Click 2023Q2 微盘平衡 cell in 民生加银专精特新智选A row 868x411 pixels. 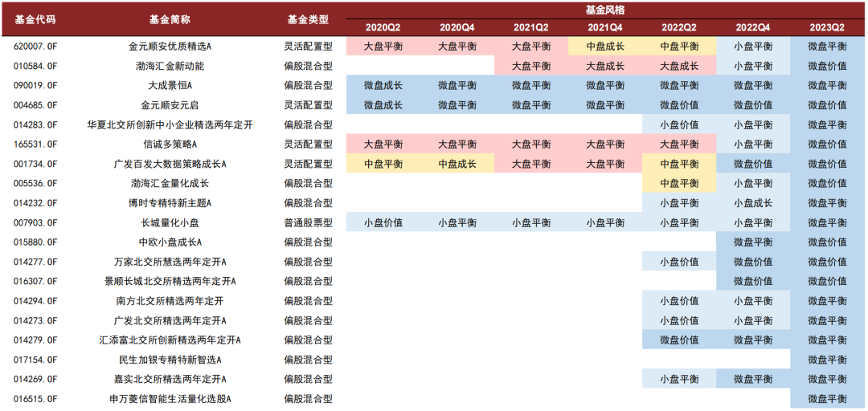coord(827,360)
